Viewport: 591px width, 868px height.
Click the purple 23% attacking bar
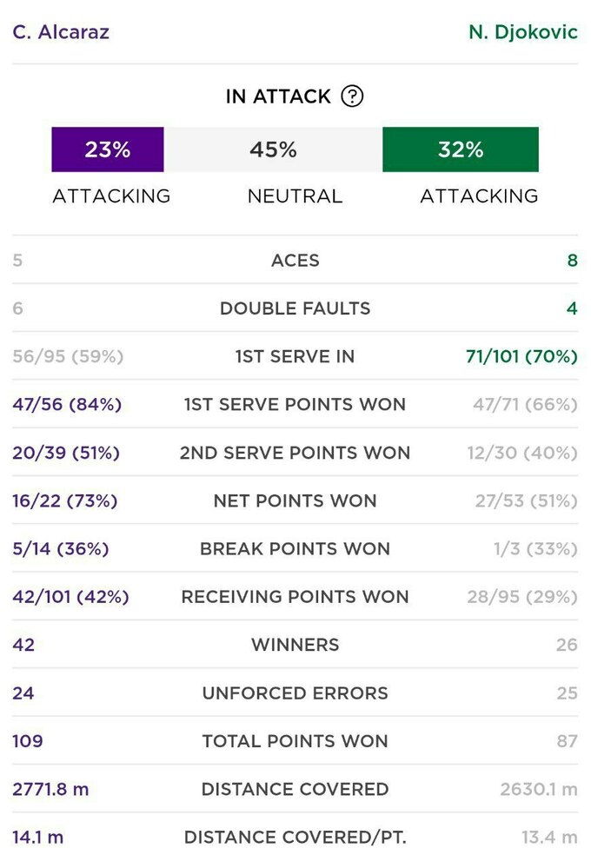point(108,149)
